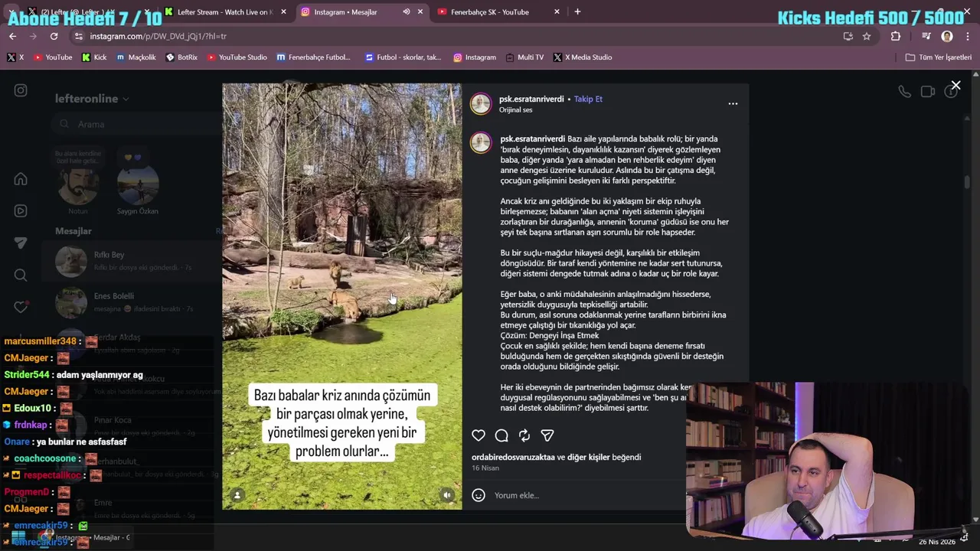Open the media controls toolbar icon
The height and width of the screenshot is (551, 980).
pos(926,36)
